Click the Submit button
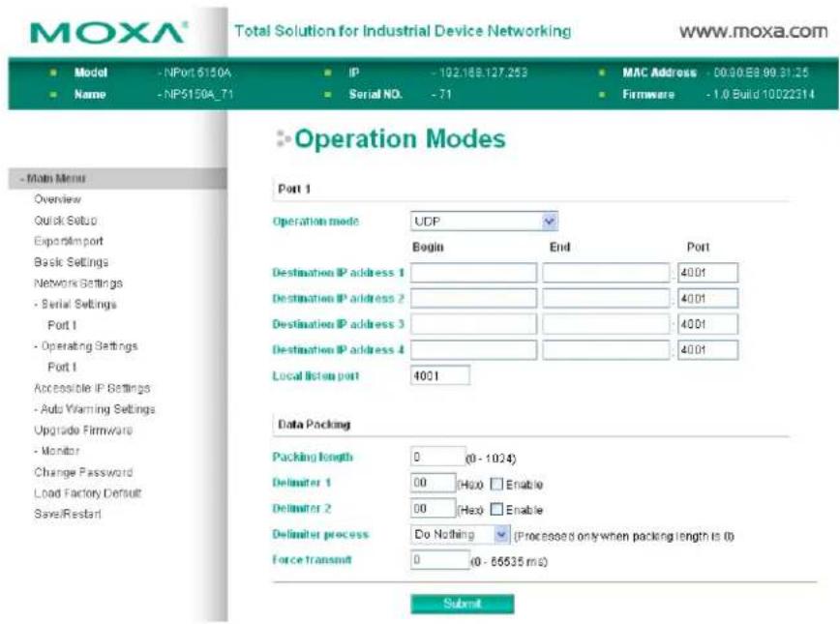The width and height of the screenshot is (840, 624). coord(463,604)
